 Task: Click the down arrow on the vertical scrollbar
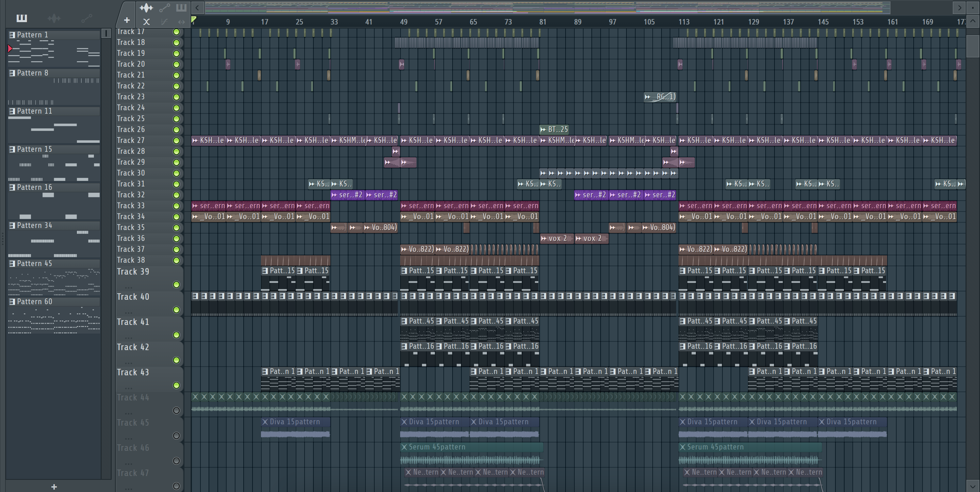pyautogui.click(x=973, y=486)
